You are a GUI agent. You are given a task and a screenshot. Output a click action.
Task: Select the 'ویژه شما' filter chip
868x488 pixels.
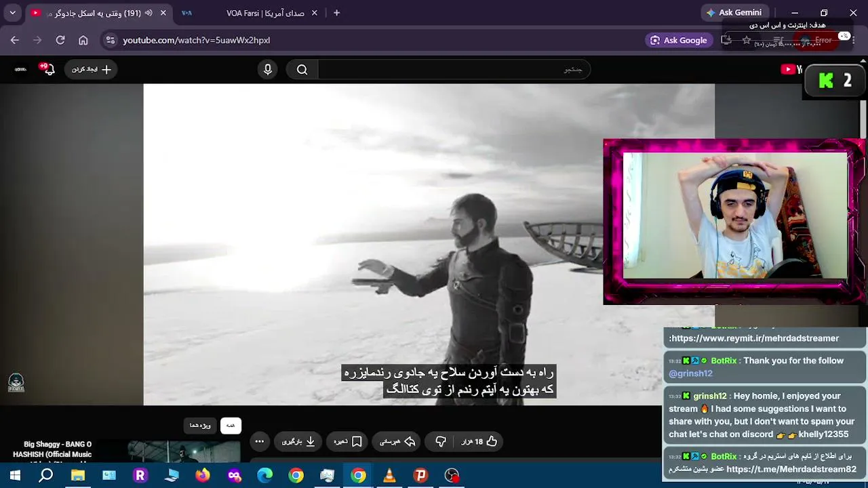(200, 425)
